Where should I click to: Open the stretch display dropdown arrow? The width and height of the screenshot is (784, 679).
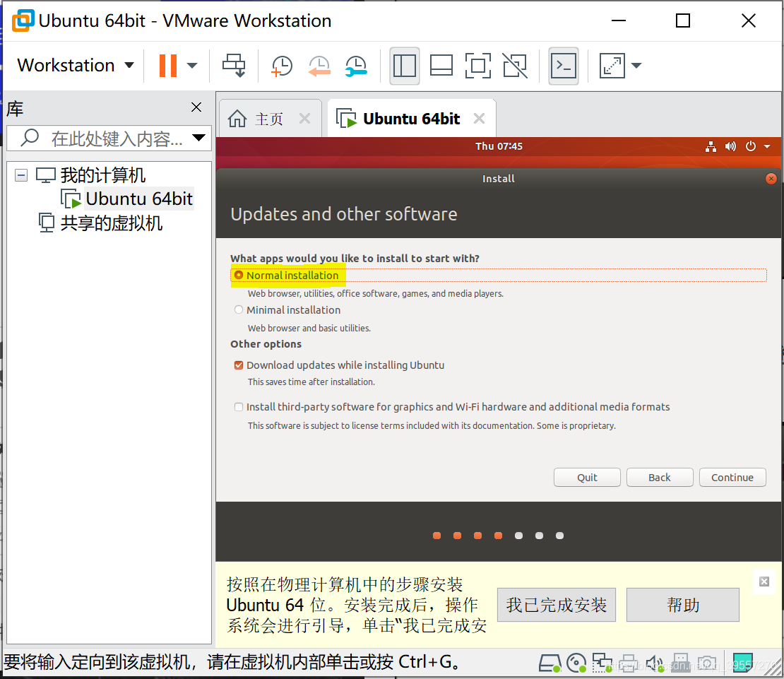(x=636, y=66)
